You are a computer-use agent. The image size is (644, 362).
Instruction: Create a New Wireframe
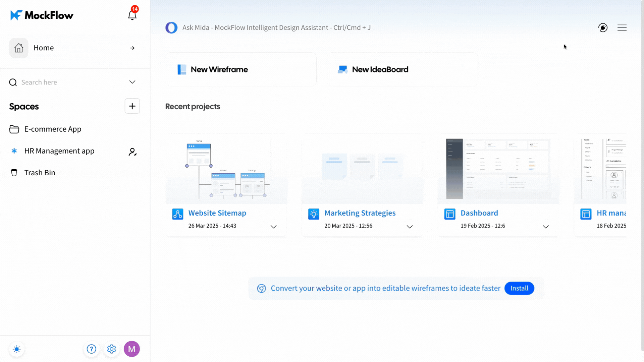point(241,69)
